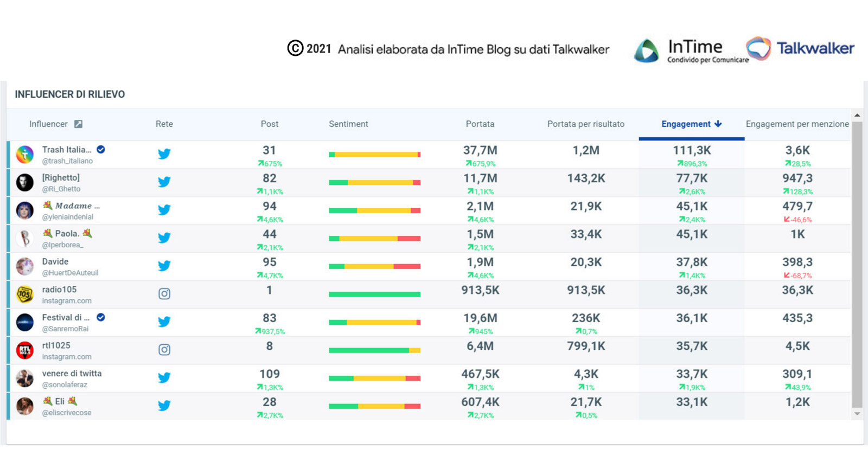Viewport: 868px width, 449px height.
Task: Open the @yleniaindenial handle
Action: 68,217
